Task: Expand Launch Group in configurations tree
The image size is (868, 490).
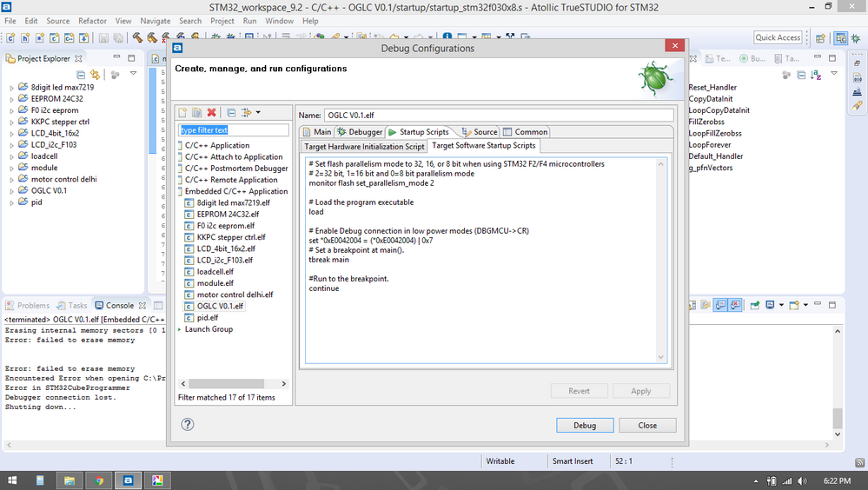Action: coord(180,329)
